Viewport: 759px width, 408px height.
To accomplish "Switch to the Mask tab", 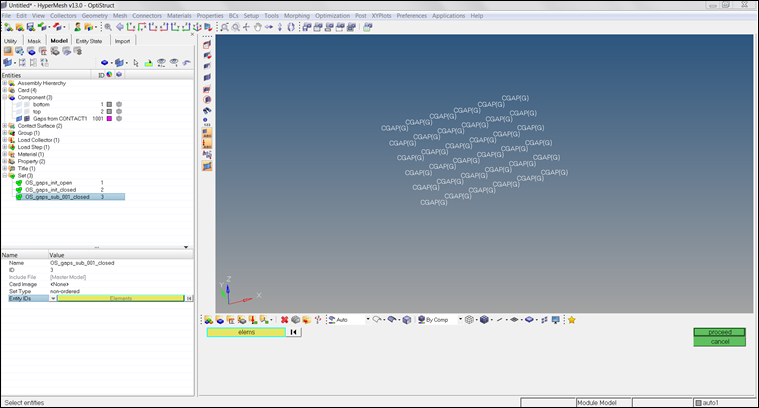I will 34,41.
